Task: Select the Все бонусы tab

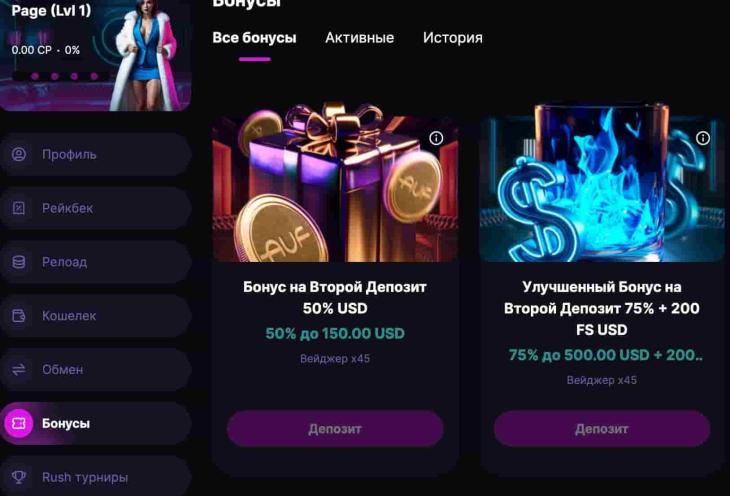Action: (254, 38)
